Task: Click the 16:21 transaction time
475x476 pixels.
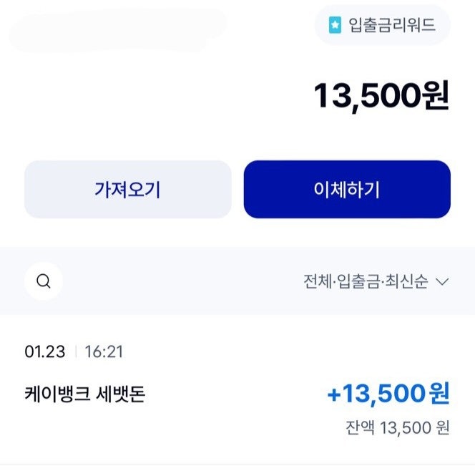Action: coord(104,351)
